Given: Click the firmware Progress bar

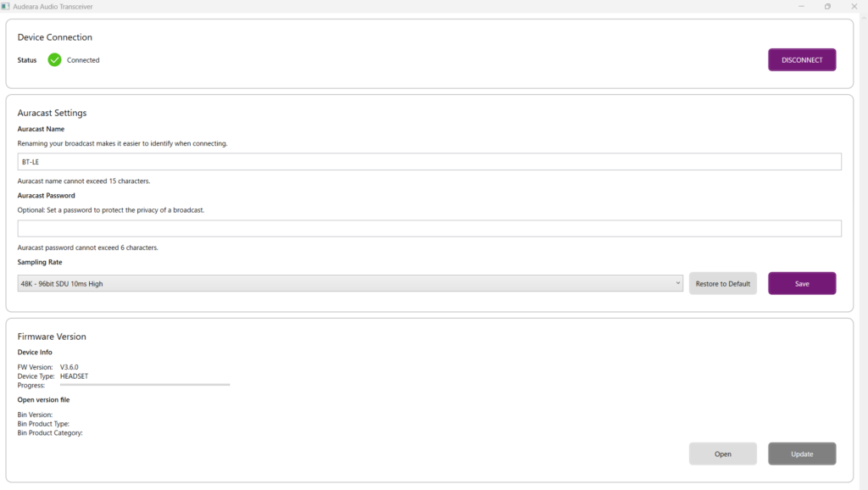Looking at the screenshot, I should tap(144, 385).
